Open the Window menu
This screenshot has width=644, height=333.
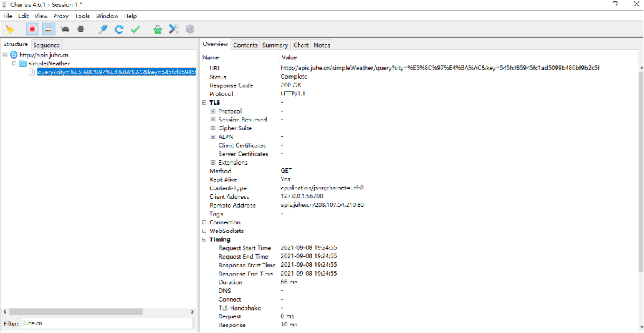(x=107, y=16)
